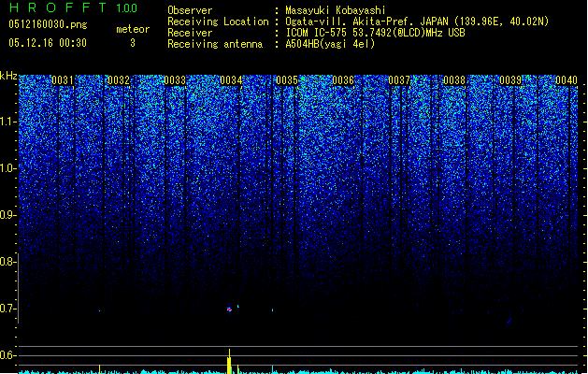Click the time marker 0035
This screenshot has height=374, width=588.
click(287, 80)
